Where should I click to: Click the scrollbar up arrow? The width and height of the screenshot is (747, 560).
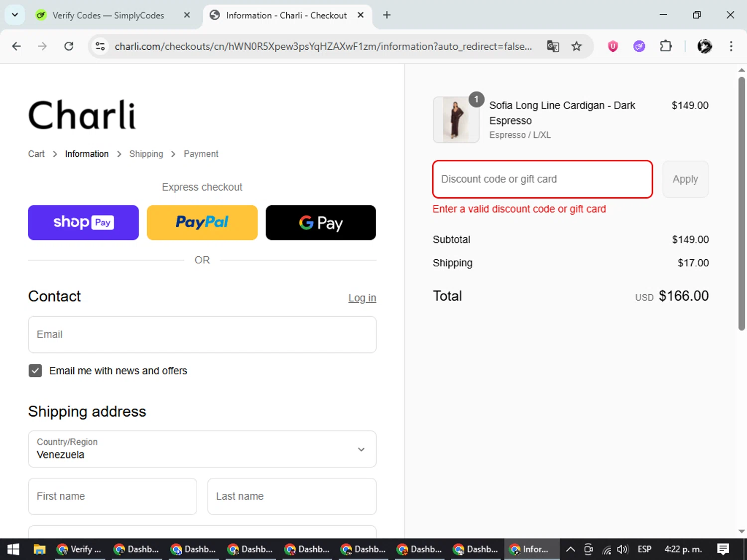coord(742,70)
